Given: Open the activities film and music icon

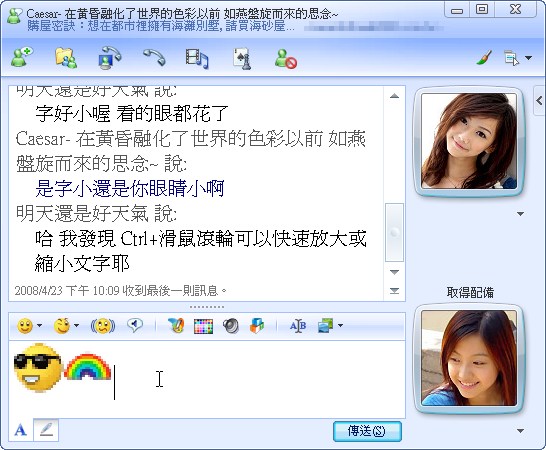Looking at the screenshot, I should click(197, 58).
